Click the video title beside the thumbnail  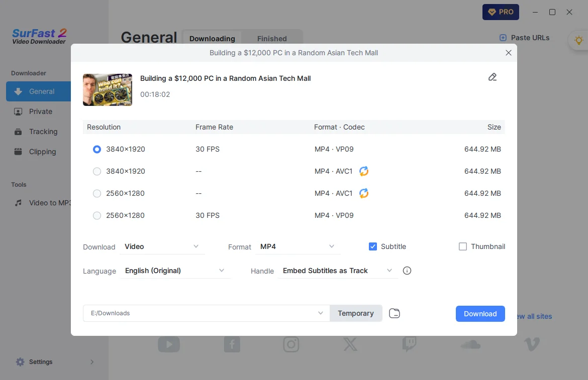click(225, 78)
